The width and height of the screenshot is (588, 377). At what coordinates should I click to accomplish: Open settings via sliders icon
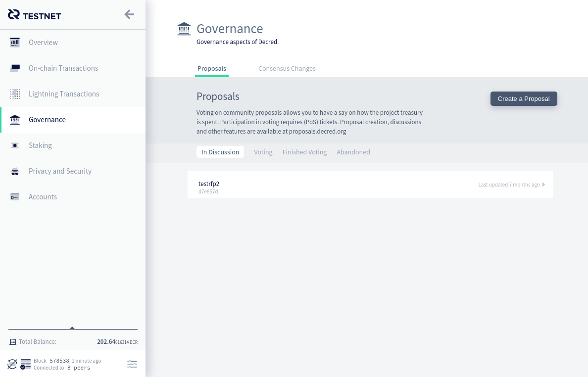click(132, 364)
